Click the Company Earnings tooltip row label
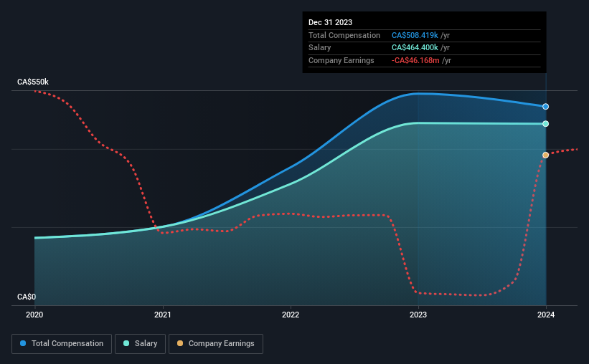 (x=341, y=60)
